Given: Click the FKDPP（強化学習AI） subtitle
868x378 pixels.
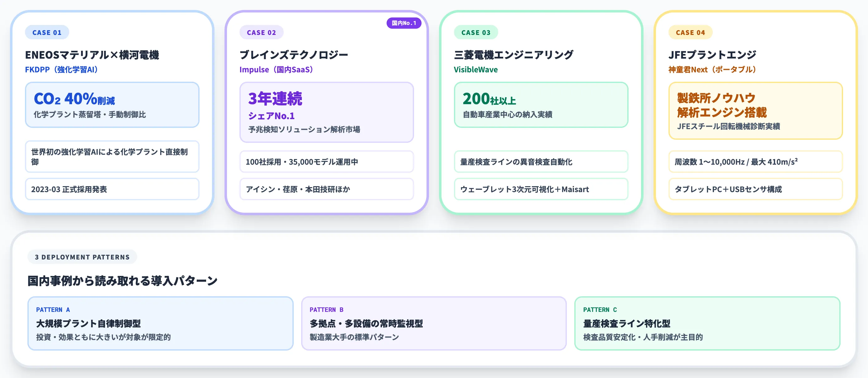Looking at the screenshot, I should 62,70.
